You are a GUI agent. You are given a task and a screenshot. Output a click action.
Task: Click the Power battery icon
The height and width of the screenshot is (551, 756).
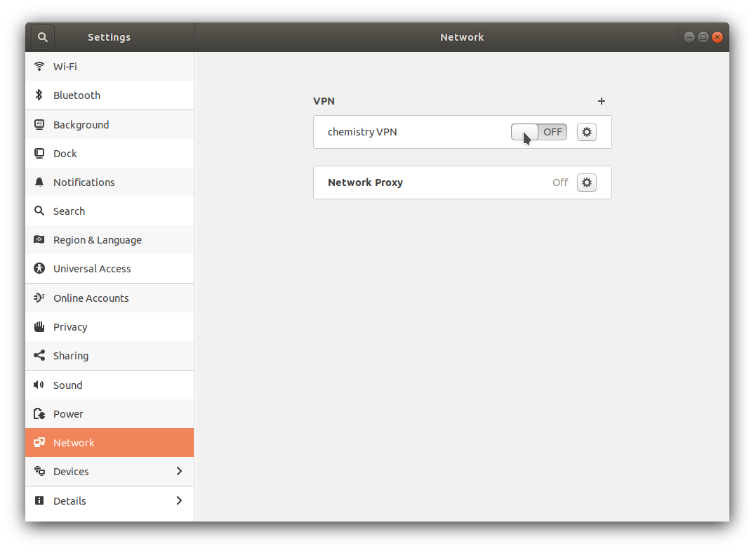click(x=39, y=413)
